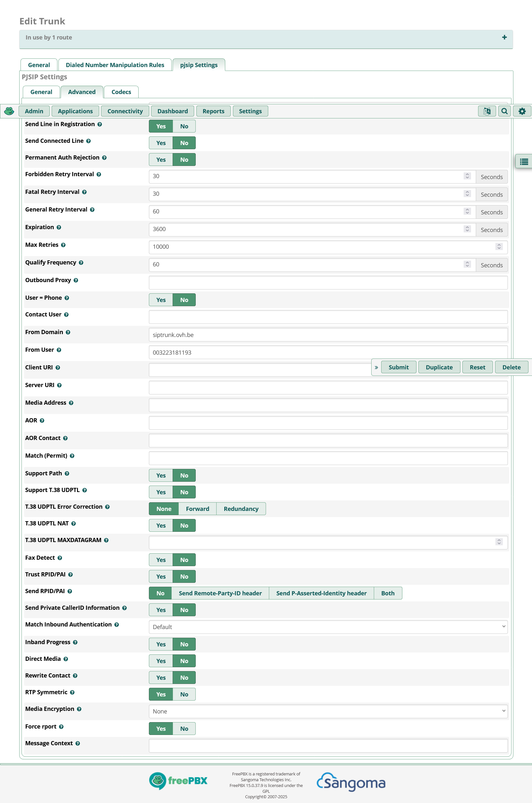The width and height of the screenshot is (532, 803).
Task: Click the From User field
Action: tap(328, 352)
